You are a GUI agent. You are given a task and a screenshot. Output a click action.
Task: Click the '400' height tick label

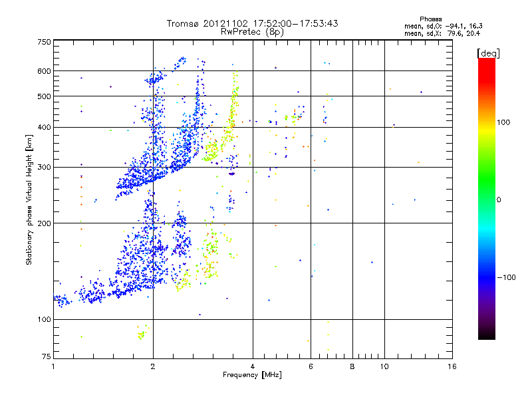[x=44, y=128]
